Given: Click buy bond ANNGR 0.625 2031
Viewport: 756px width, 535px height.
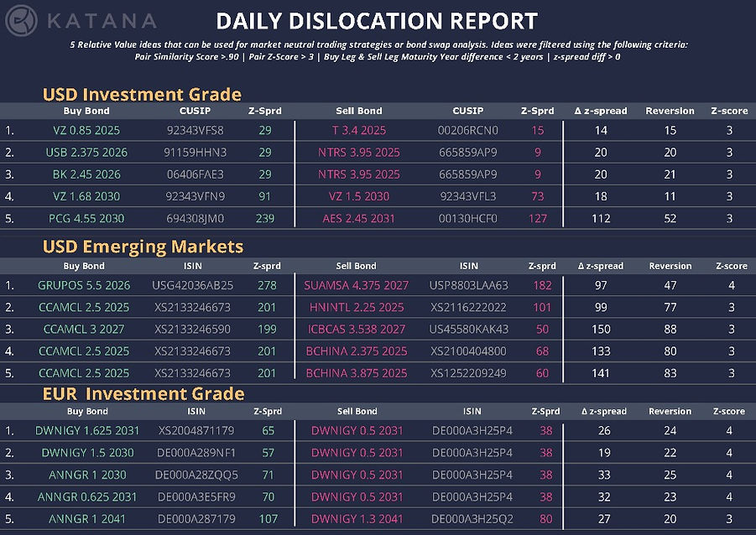Looking at the screenshot, I should tap(87, 496).
